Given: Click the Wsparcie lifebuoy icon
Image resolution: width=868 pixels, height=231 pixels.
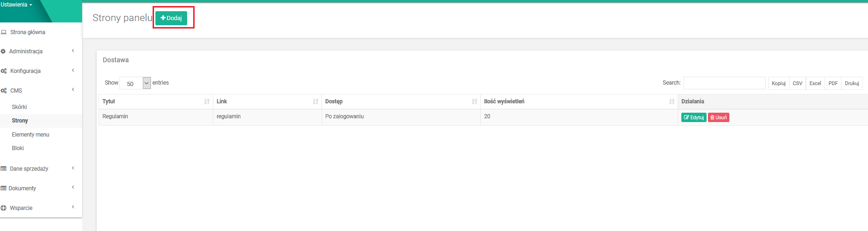Looking at the screenshot, I should point(4,208).
